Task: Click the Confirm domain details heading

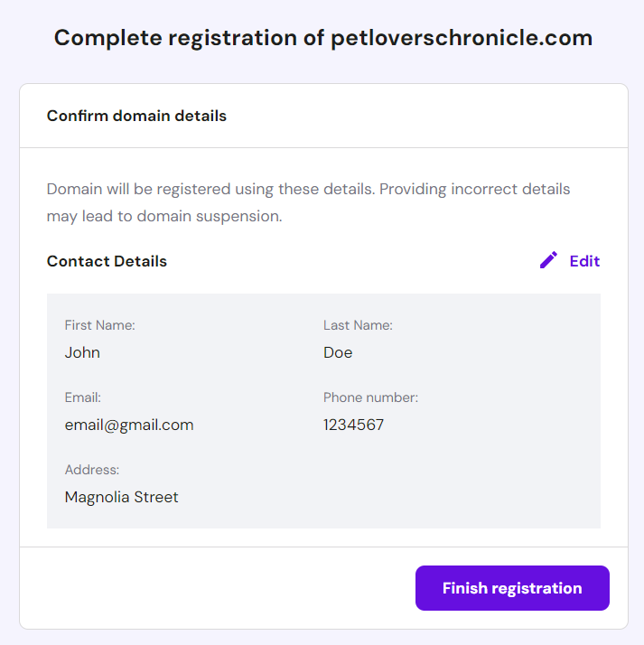Action: point(136,116)
